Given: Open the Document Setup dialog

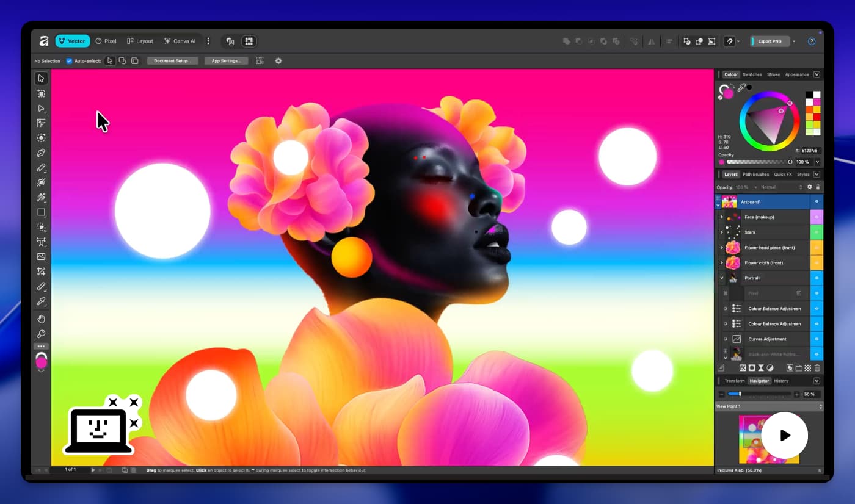Looking at the screenshot, I should coord(172,60).
